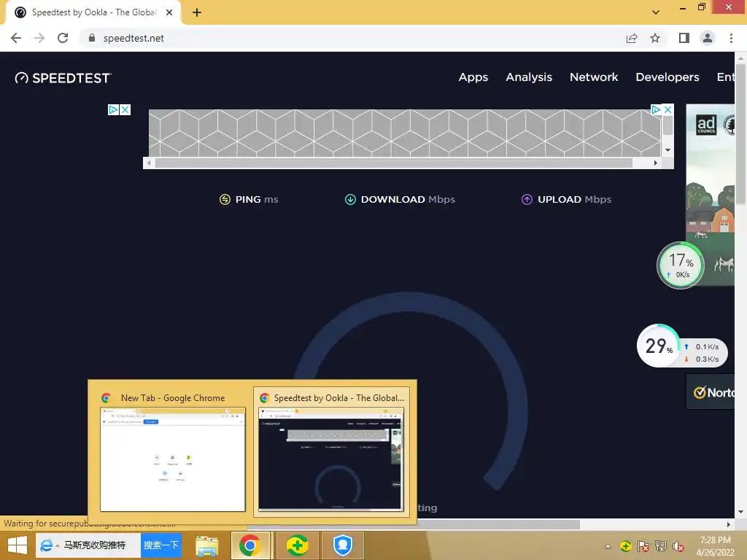Show hidden system tray icons
Screen dimensions: 747x560
(608, 546)
